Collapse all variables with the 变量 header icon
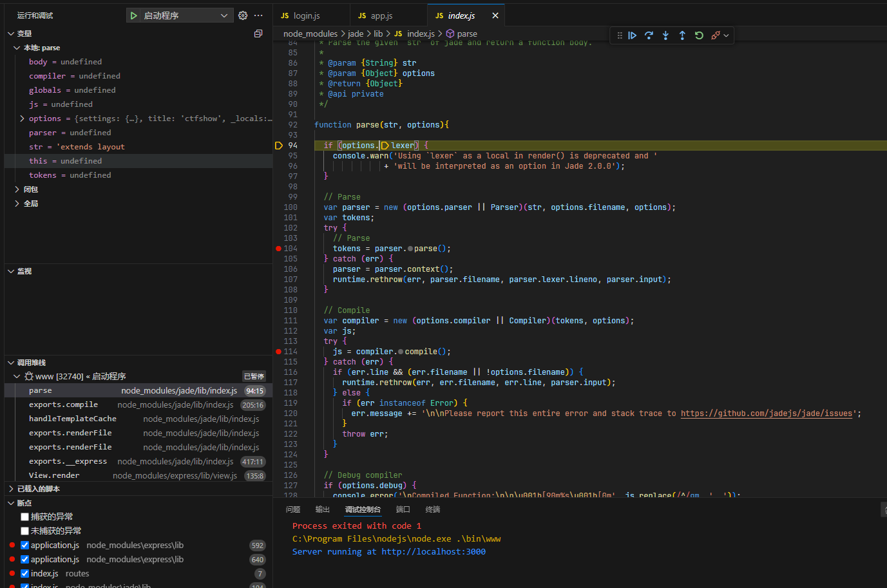 (258, 33)
